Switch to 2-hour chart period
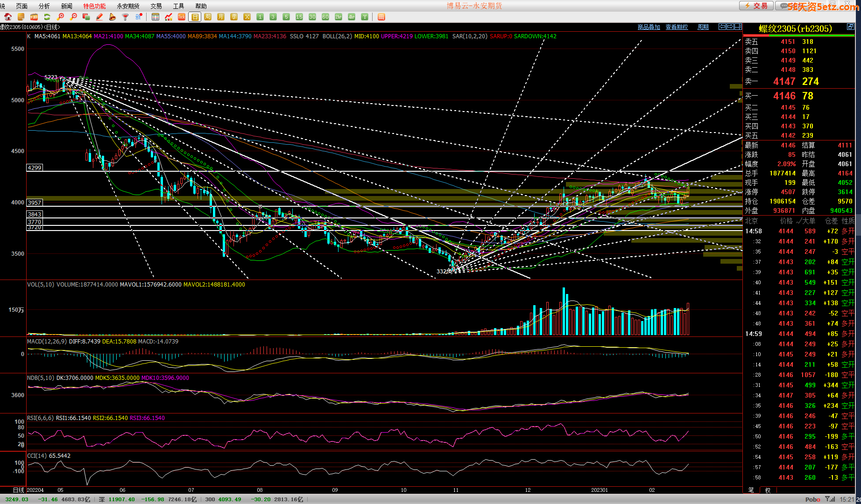The height and width of the screenshot is (504, 861). pos(339,17)
